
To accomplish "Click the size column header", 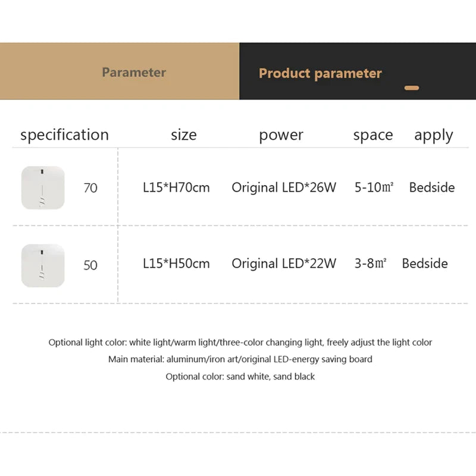I will pyautogui.click(x=183, y=135).
